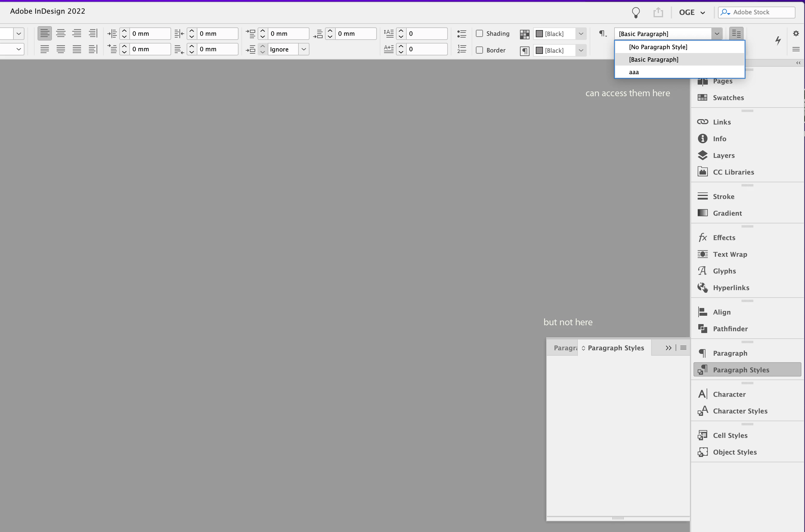Click the Shading color swatch
The width and height of the screenshot is (805, 532).
click(x=539, y=34)
